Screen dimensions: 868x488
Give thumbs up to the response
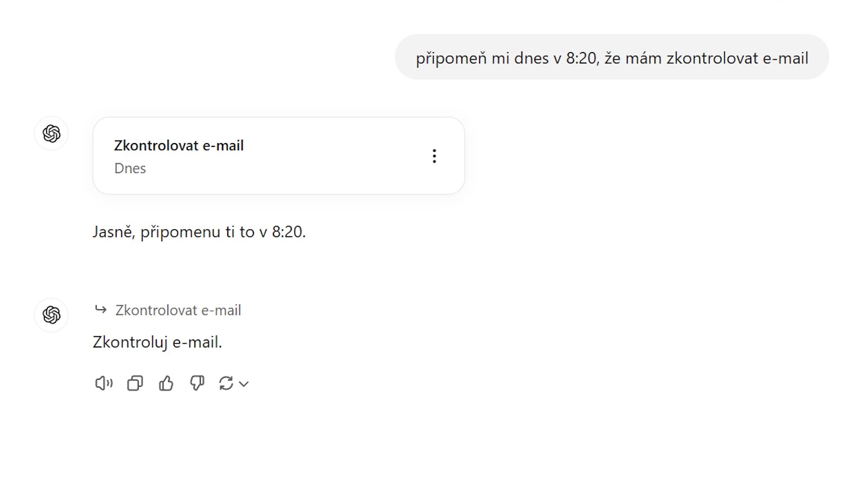pos(166,384)
